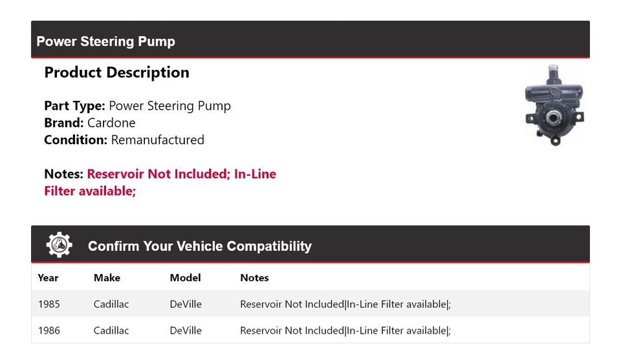Click Cadillac in the 1985 row

[x=111, y=304]
